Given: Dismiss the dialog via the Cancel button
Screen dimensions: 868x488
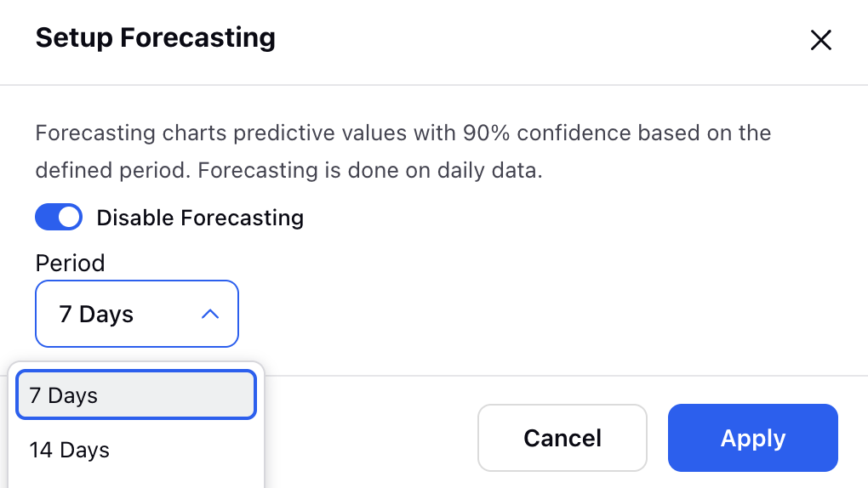Looking at the screenshot, I should tap(562, 438).
